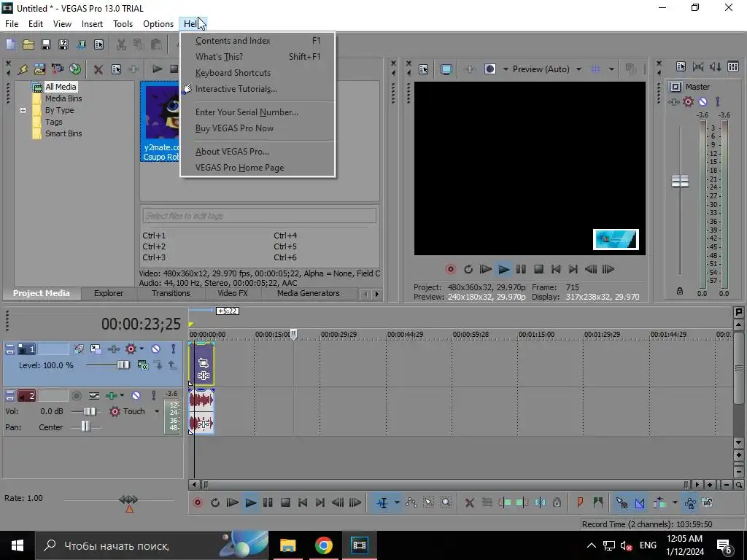Create a new project with the New icon

coord(10,44)
